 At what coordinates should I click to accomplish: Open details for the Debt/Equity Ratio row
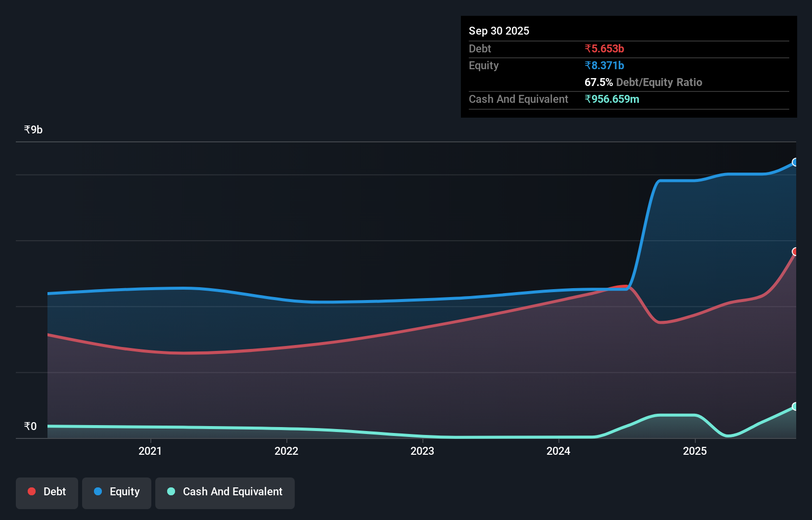[x=643, y=82]
